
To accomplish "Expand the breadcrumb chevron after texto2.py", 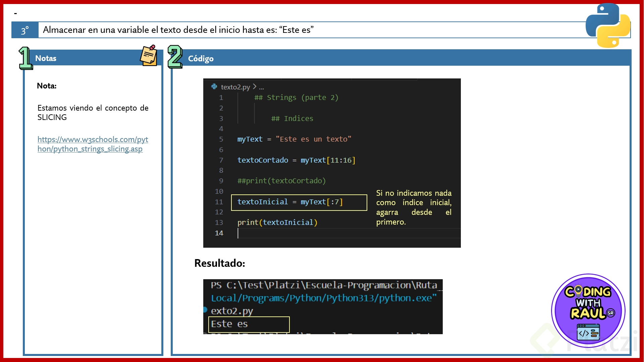I will (255, 87).
